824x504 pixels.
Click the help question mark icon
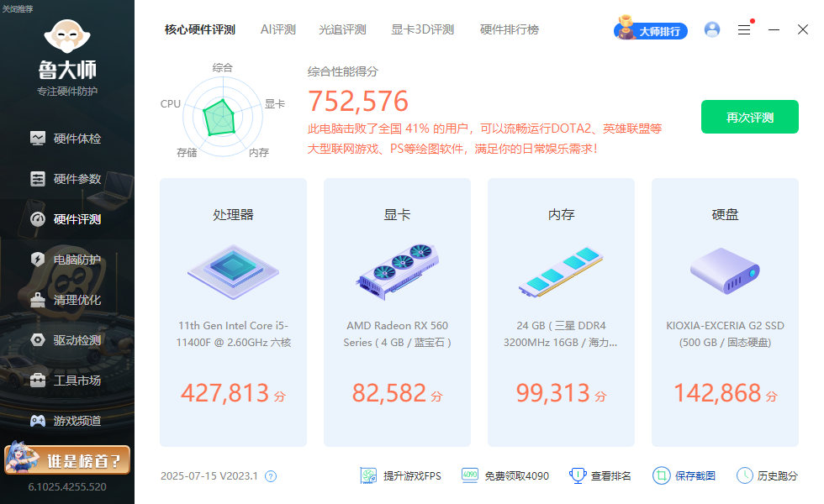[271, 476]
